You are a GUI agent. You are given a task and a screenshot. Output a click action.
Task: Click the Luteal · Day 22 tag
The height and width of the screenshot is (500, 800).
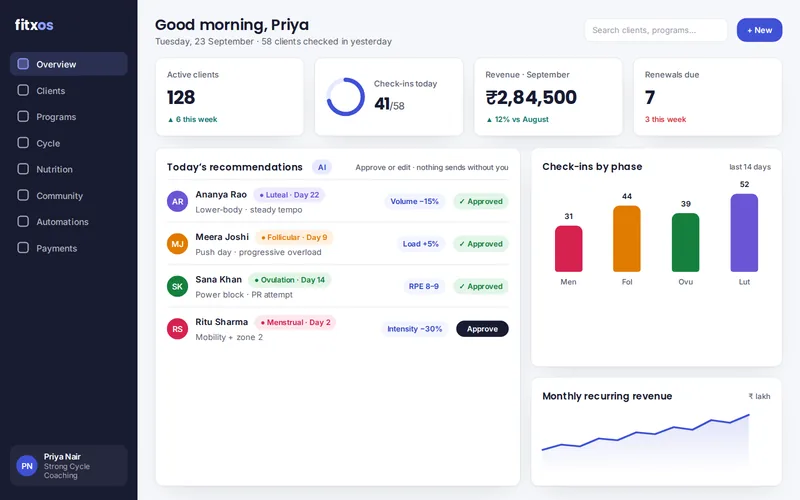(289, 195)
